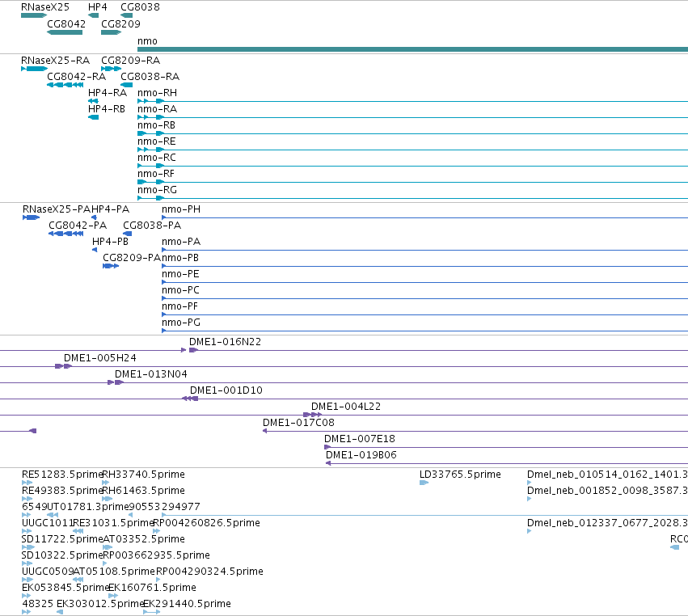Select the nmo-PH protein label
688x616 pixels.
pyautogui.click(x=181, y=209)
